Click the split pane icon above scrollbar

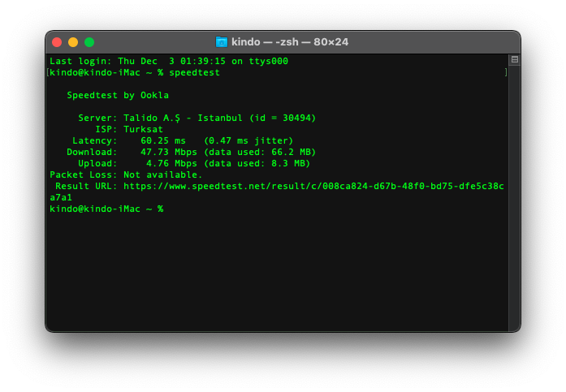point(514,60)
